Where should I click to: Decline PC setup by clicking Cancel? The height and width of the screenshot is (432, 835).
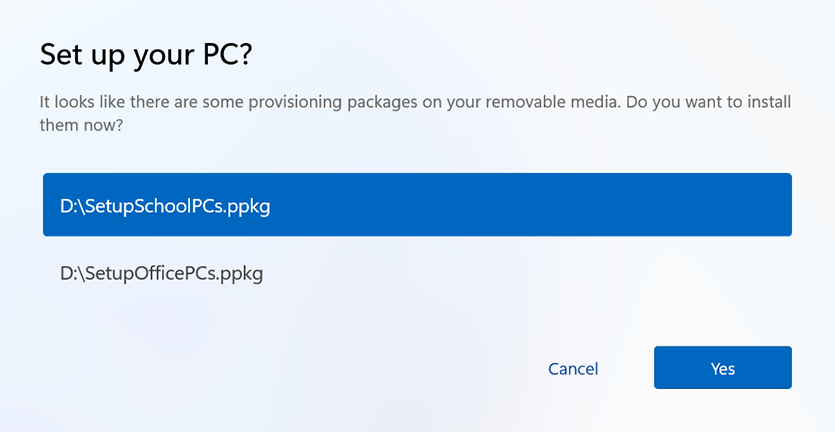(573, 369)
